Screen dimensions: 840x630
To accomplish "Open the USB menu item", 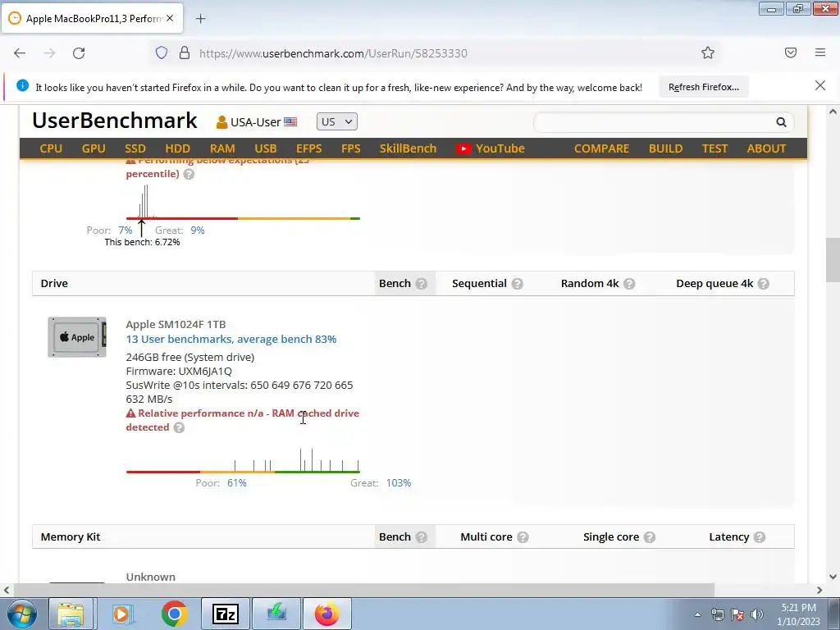I will 266,148.
